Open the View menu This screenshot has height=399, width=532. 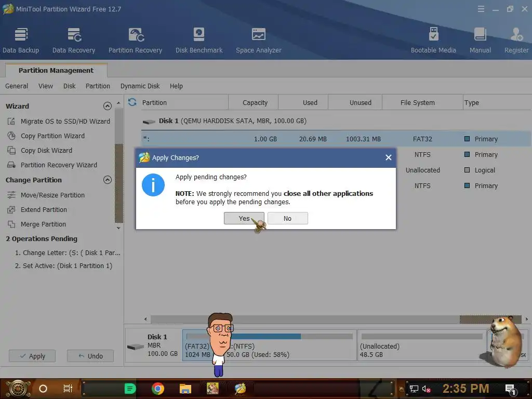pyautogui.click(x=46, y=86)
